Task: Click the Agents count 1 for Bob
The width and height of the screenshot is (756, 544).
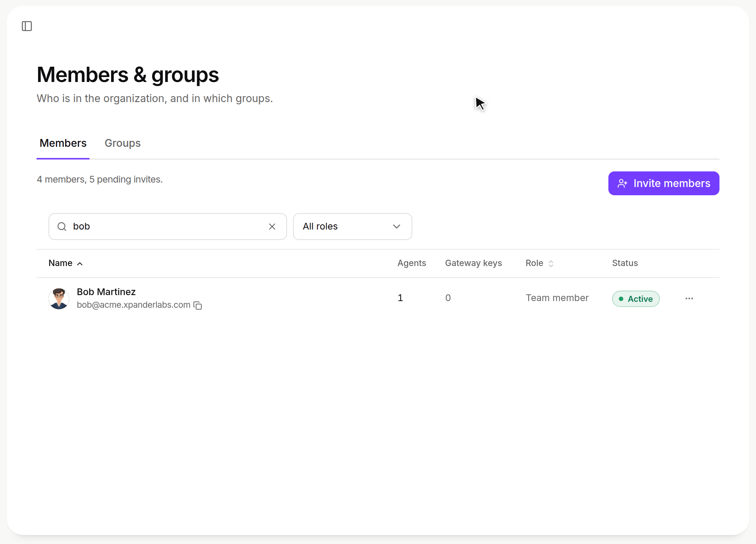Action: (x=400, y=298)
